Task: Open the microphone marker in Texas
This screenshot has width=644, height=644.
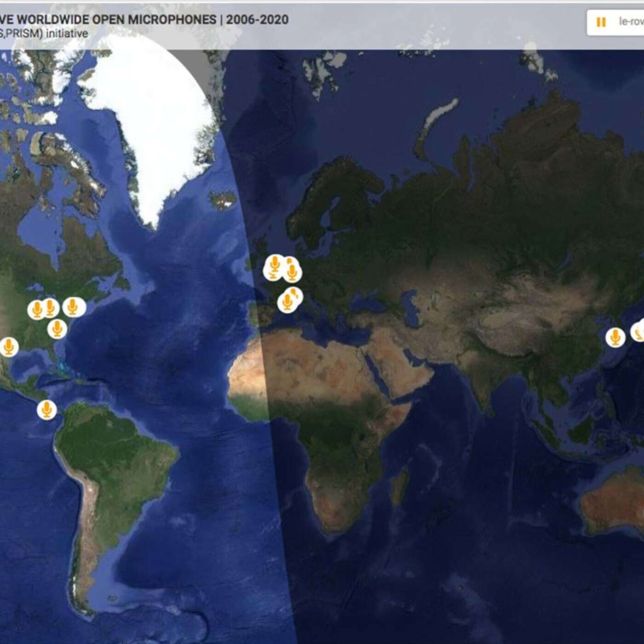Action: tap(8, 347)
